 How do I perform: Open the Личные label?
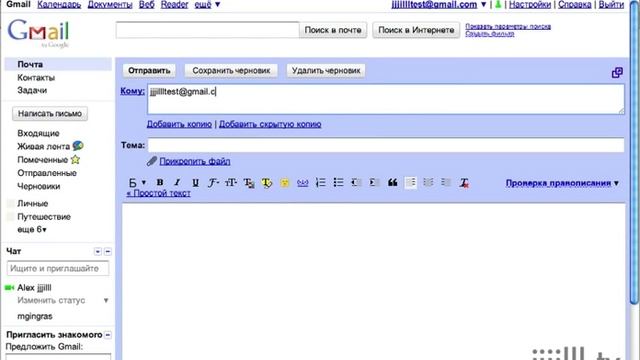pos(33,203)
